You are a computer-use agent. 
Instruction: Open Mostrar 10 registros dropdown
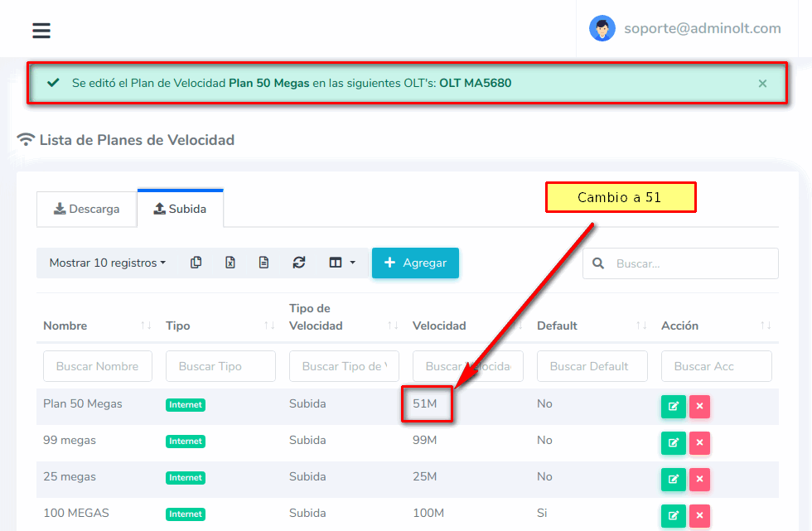click(107, 263)
